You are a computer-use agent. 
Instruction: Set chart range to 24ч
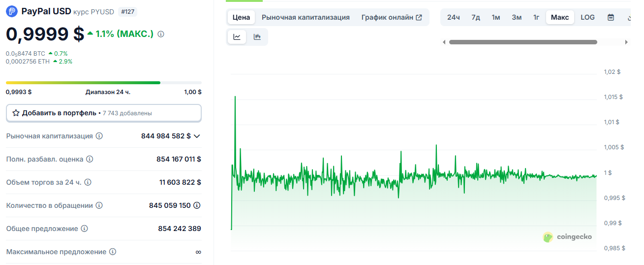pos(453,17)
